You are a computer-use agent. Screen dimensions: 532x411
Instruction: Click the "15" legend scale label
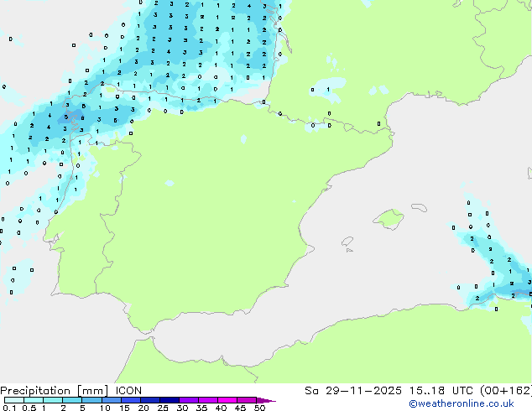[124, 408]
